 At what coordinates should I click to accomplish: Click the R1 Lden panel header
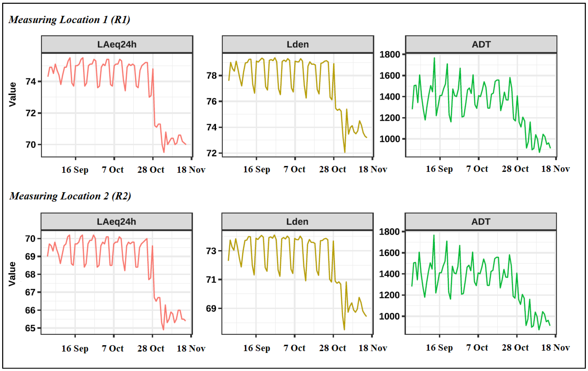point(298,45)
